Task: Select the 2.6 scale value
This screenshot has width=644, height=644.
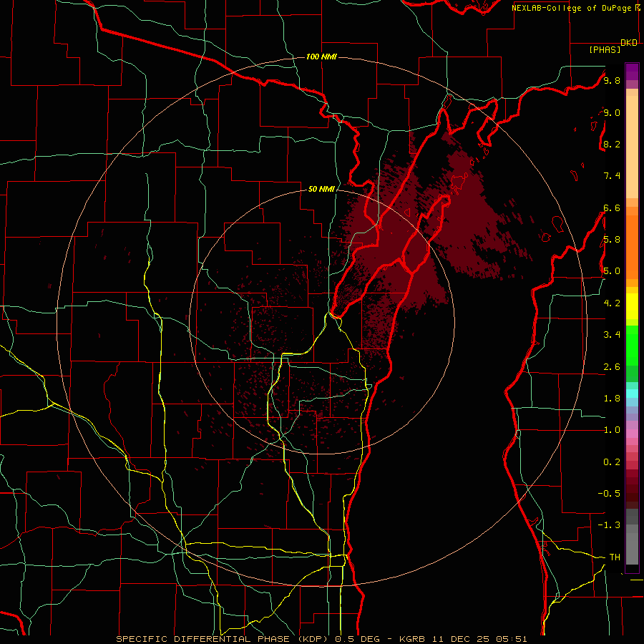Action: (x=612, y=367)
